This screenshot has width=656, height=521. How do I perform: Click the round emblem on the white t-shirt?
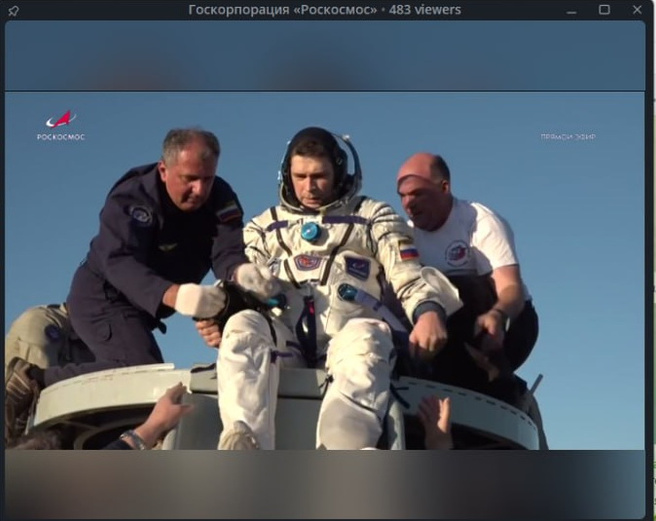(457, 252)
